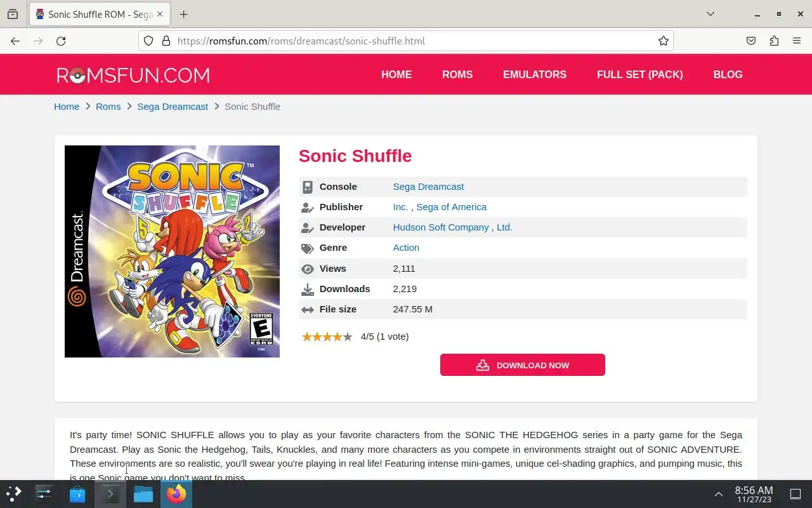Screen dimensions: 812x508
Task: Rate the game using the stars
Action: (327, 337)
